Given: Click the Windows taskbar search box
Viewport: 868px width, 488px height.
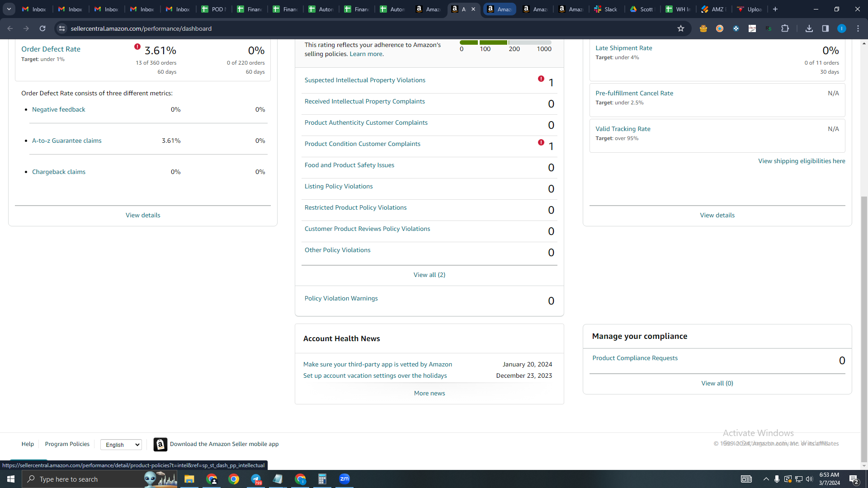Looking at the screenshot, I should [x=99, y=479].
